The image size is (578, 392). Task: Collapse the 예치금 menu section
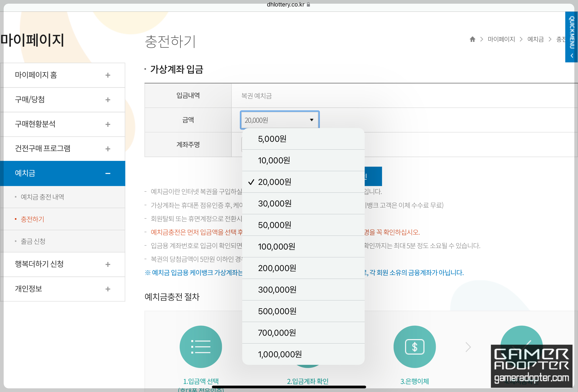108,173
